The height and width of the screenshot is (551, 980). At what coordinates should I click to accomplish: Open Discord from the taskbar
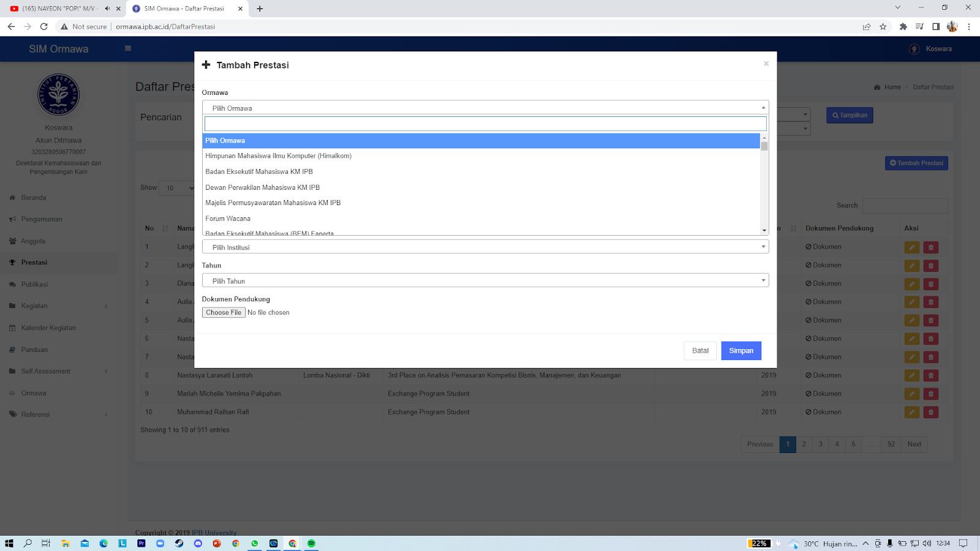(198, 543)
